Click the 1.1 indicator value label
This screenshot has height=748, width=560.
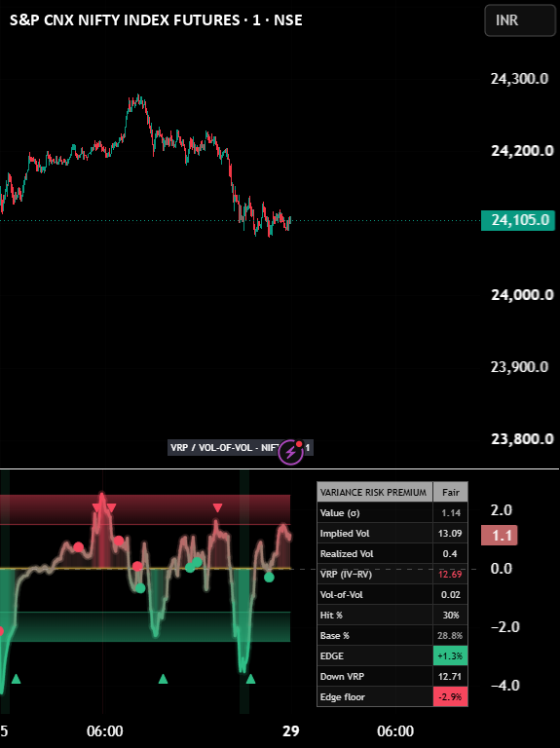500,536
